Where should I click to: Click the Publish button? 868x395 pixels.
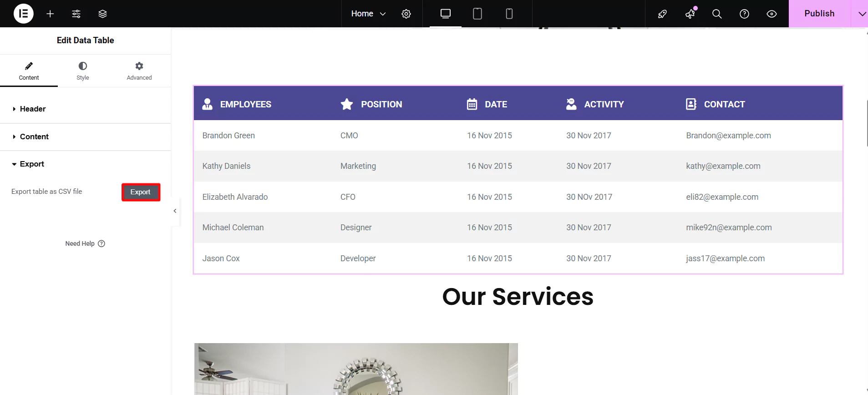(819, 14)
